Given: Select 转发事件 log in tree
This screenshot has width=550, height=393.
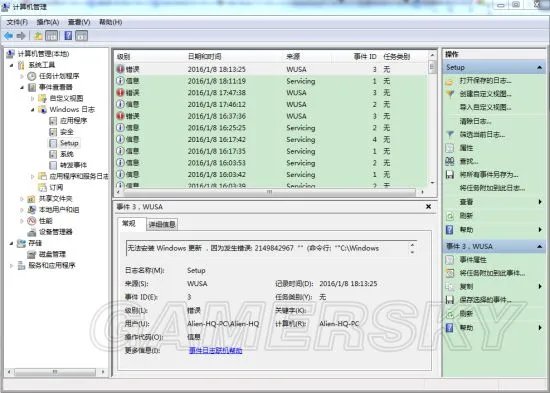Looking at the screenshot, I should point(73,165).
